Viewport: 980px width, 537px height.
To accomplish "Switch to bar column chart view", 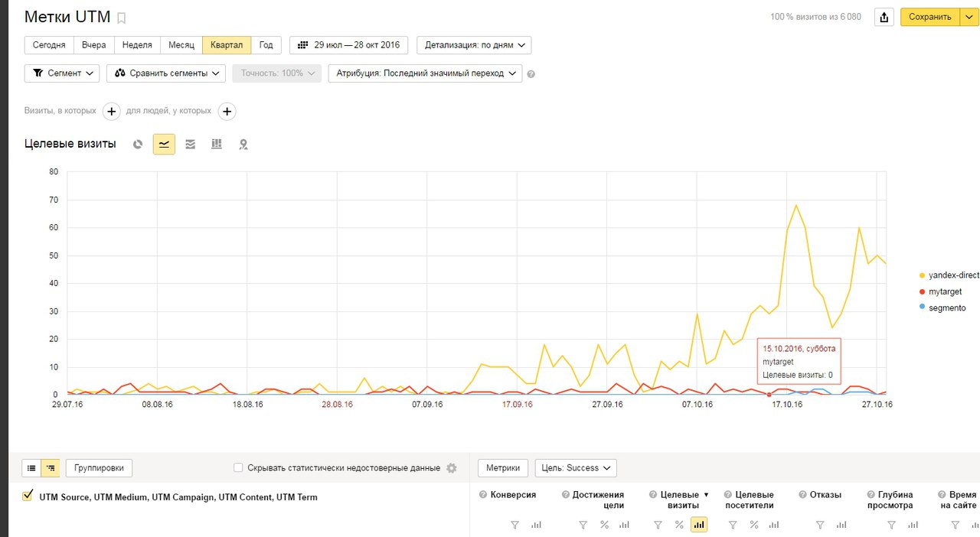I will (217, 144).
